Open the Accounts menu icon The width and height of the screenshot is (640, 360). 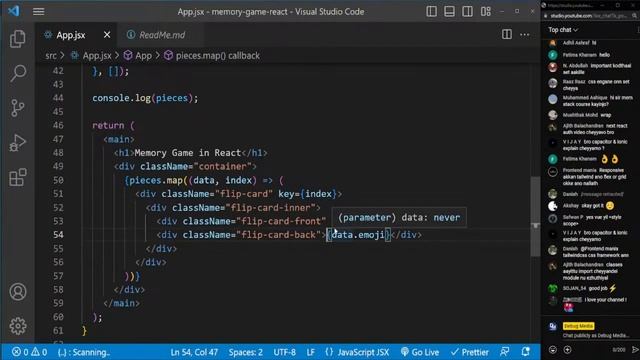coord(18,292)
